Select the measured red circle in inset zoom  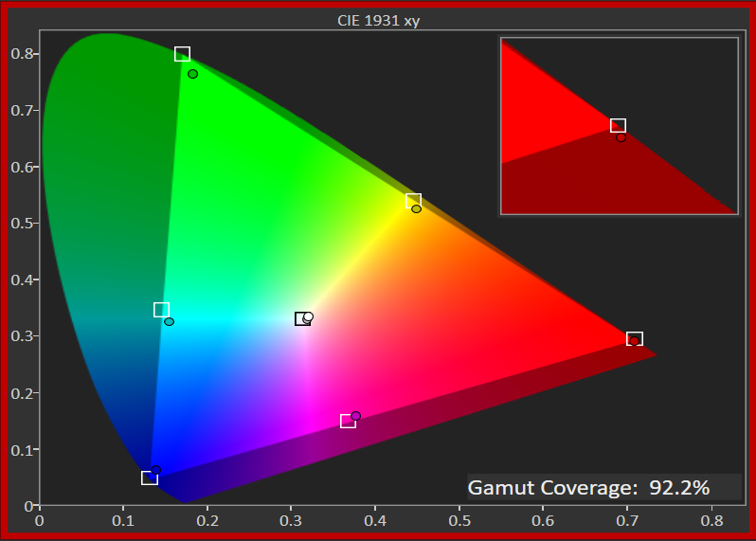pos(621,137)
